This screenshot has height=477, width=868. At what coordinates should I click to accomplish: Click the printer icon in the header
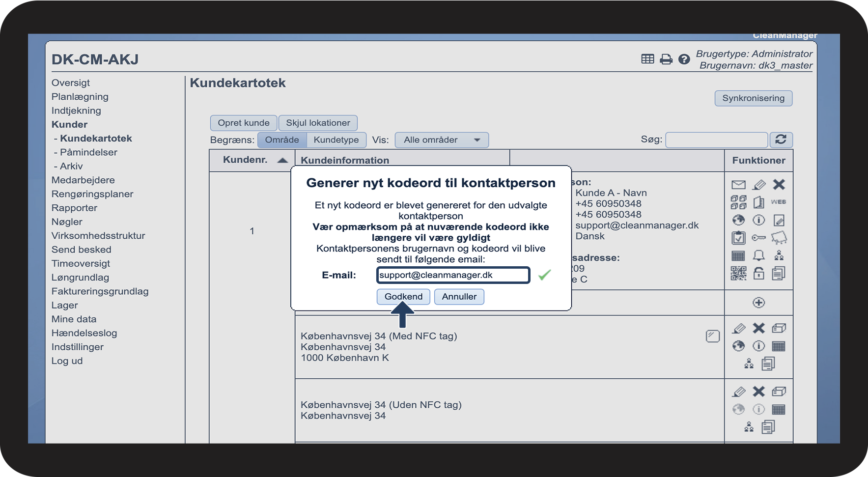(x=666, y=59)
